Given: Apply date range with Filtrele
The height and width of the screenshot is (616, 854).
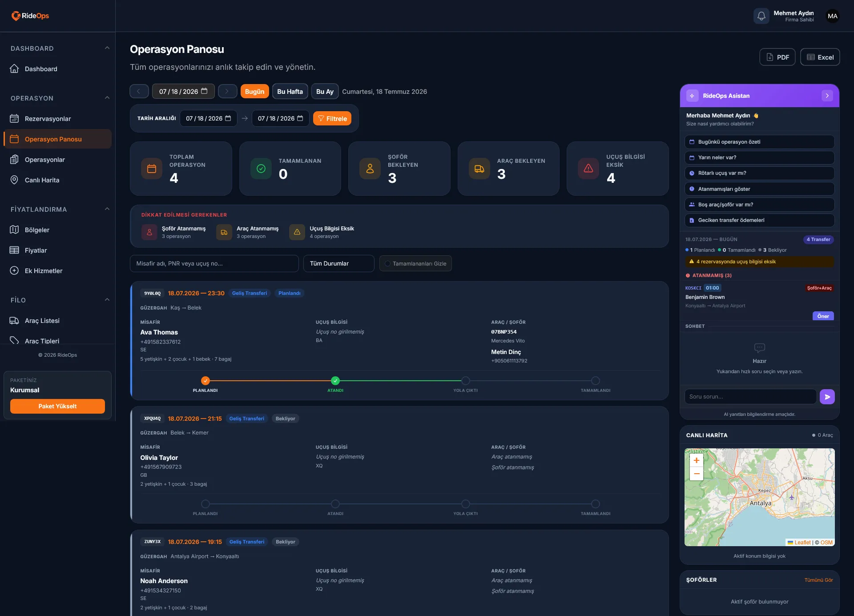Looking at the screenshot, I should (x=332, y=118).
